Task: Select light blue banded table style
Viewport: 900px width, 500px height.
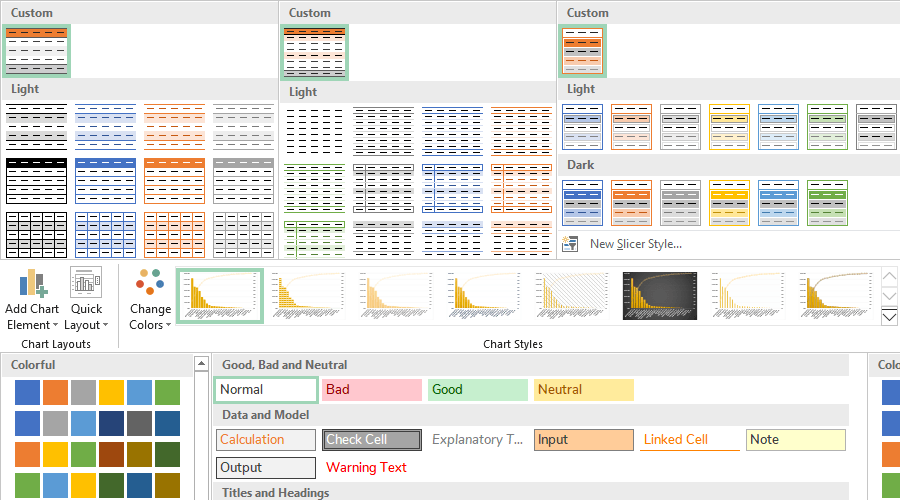Action: [105, 127]
